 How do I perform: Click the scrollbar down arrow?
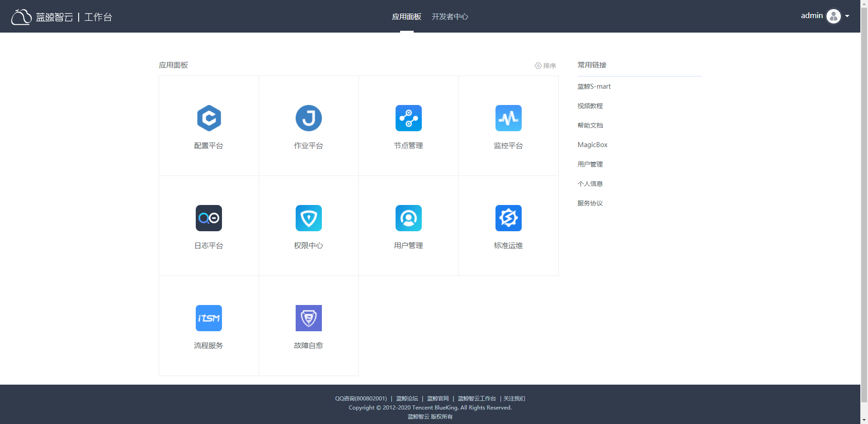[864, 420]
